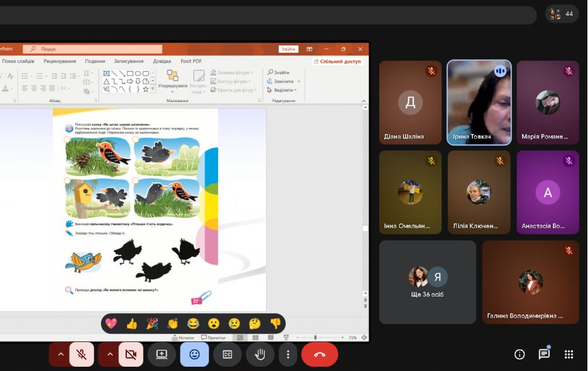
Task: Open the activities grid icon
Action: pos(569,354)
